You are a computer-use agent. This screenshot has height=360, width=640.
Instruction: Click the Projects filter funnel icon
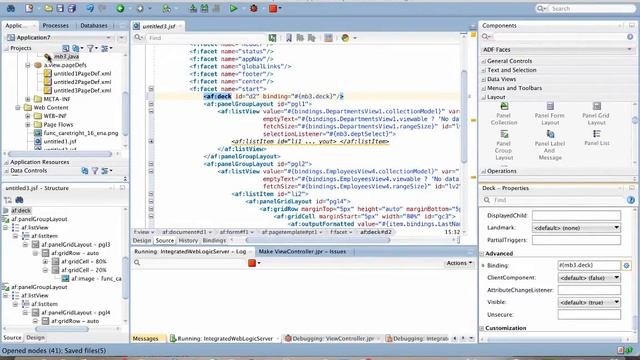(91, 48)
